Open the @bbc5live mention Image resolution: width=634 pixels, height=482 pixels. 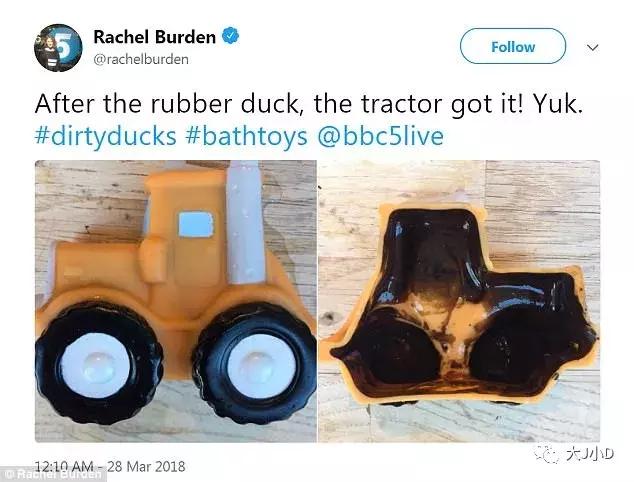coord(380,136)
